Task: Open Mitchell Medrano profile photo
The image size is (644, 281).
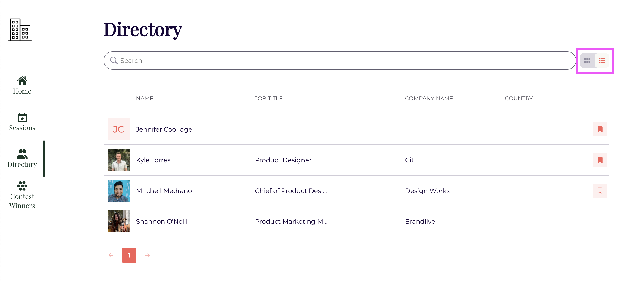Action: click(x=118, y=191)
